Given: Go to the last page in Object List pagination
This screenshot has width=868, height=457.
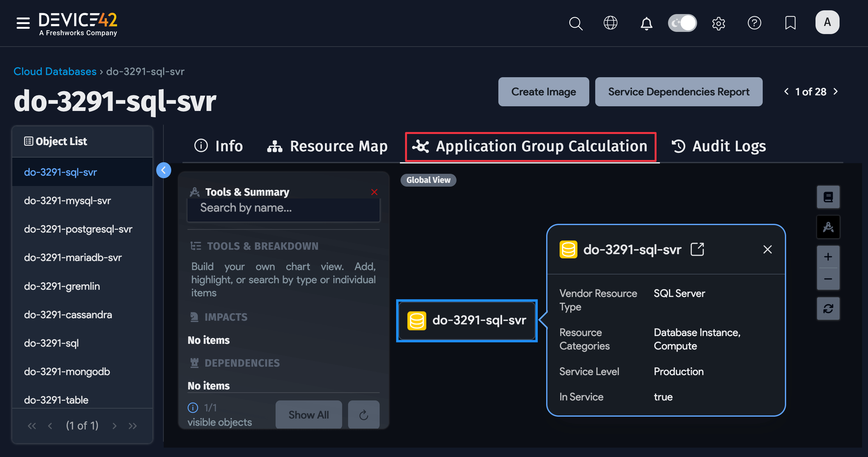Looking at the screenshot, I should point(132,426).
